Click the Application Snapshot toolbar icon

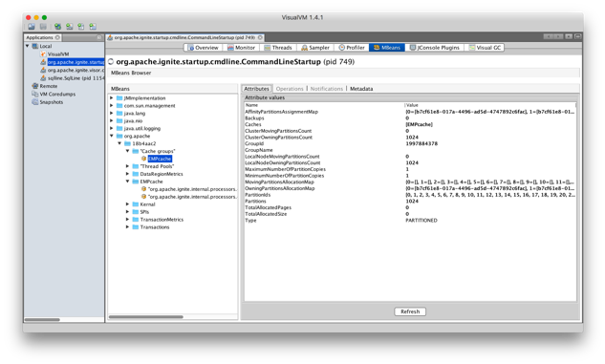point(93,27)
